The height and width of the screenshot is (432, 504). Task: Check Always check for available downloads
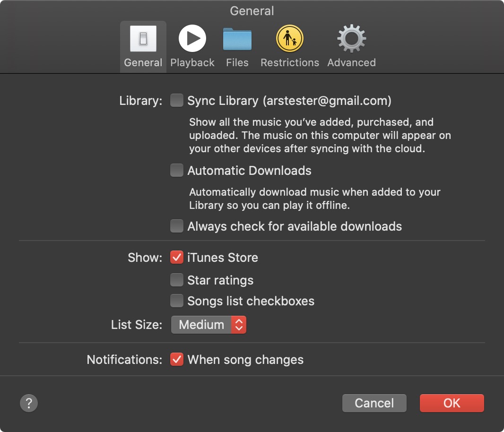tap(177, 226)
